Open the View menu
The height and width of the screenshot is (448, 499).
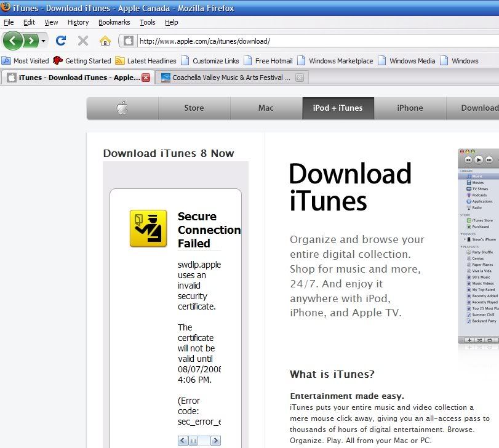click(51, 22)
